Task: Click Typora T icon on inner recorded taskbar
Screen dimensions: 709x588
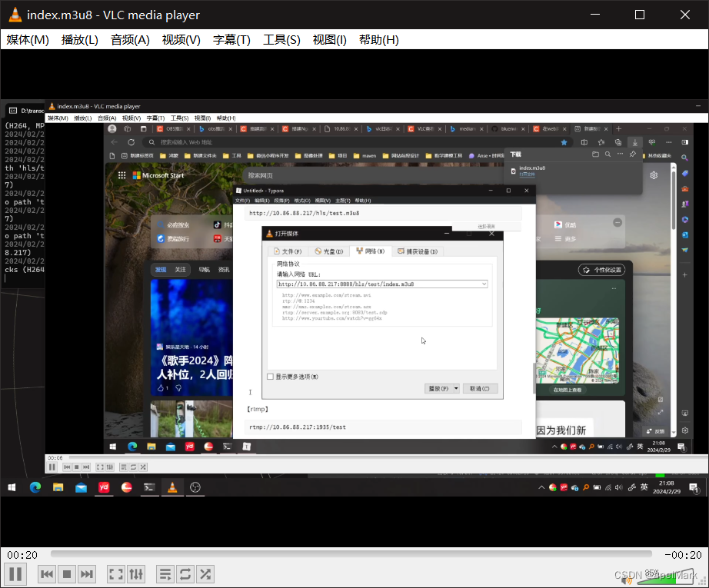Action: coord(246,447)
